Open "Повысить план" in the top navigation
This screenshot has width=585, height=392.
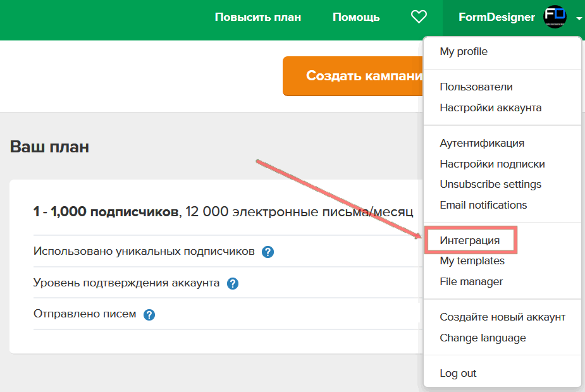258,17
